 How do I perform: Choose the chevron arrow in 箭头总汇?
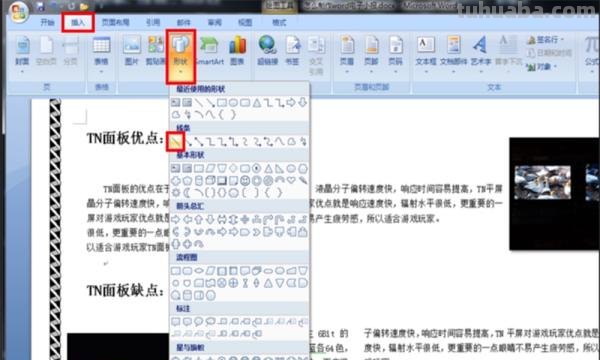coord(256,232)
